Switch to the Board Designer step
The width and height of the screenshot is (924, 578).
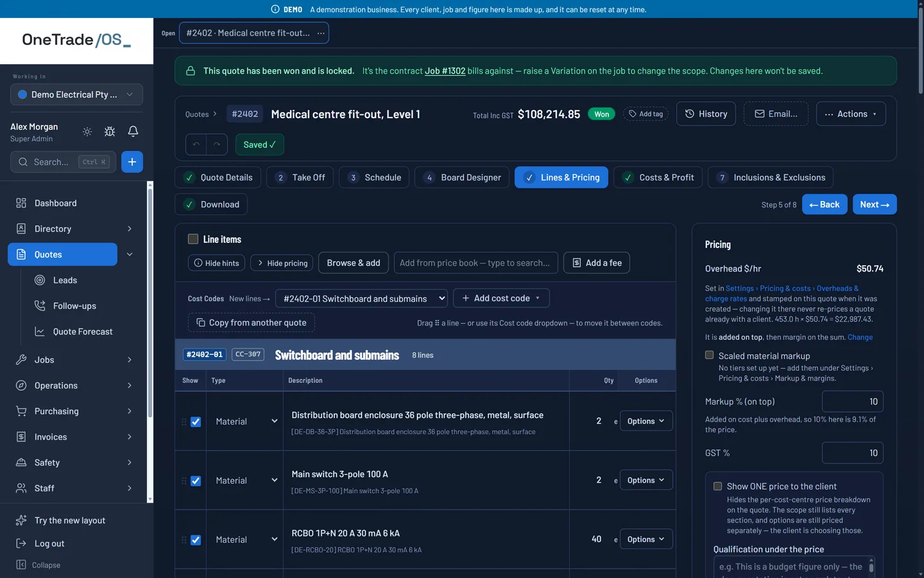pos(462,177)
